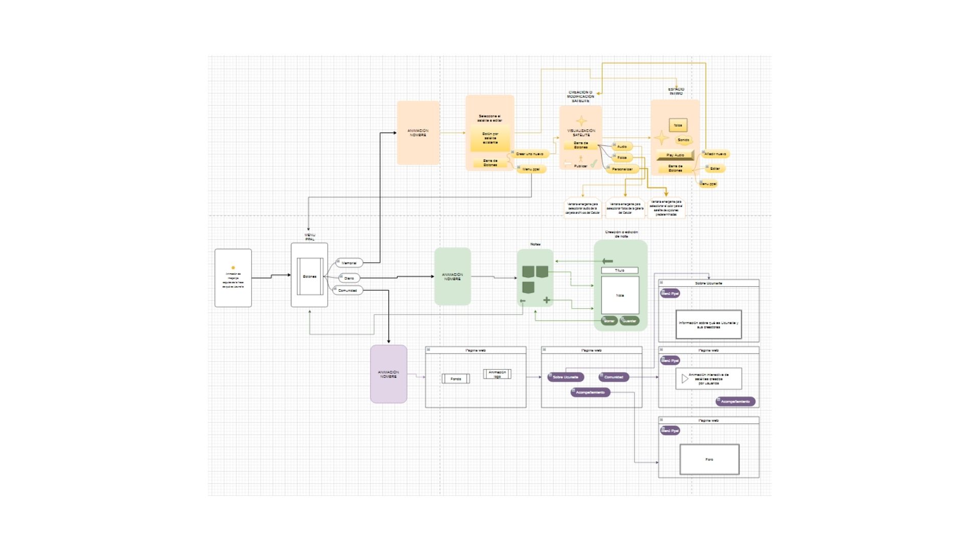This screenshot has height=551, width=980.
Task: Click the Personalizar option
Action: click(x=622, y=169)
